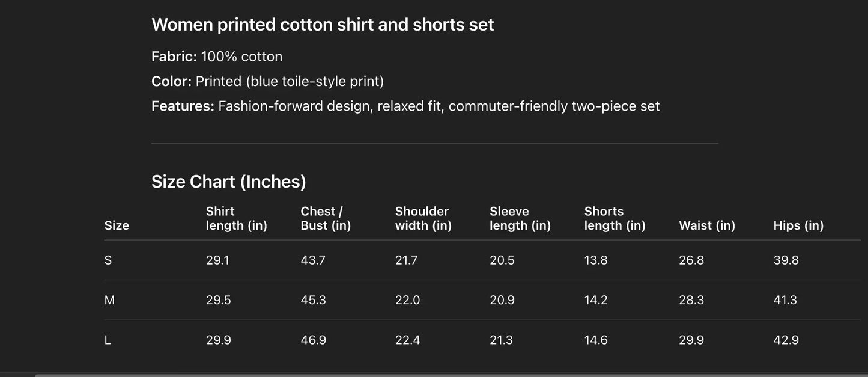Click the Color blue toile-style print line
The width and height of the screenshot is (868, 377).
(x=267, y=81)
